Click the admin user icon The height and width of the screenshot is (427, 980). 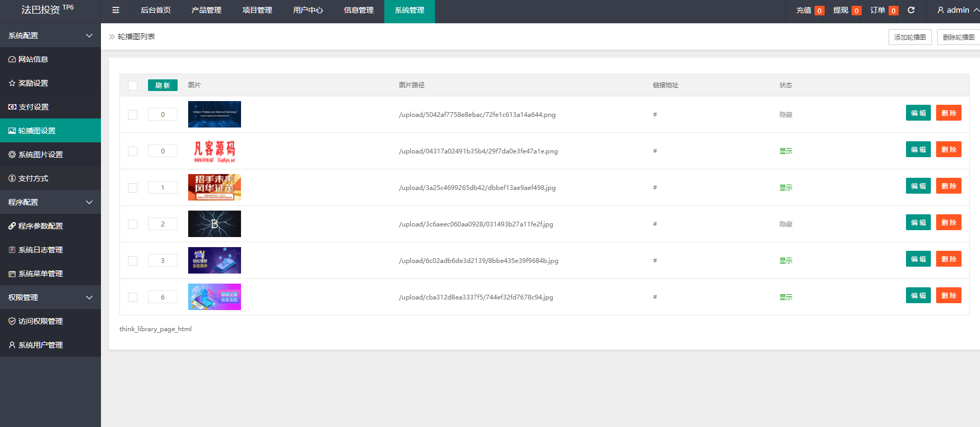940,10
